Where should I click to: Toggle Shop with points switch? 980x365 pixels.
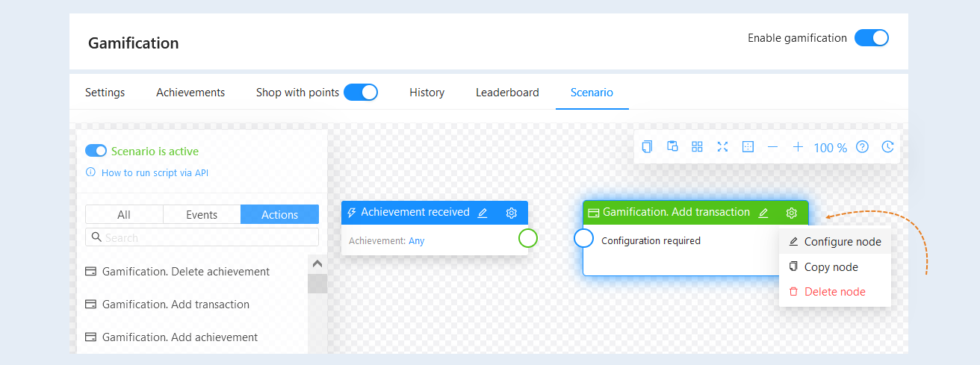tap(361, 93)
